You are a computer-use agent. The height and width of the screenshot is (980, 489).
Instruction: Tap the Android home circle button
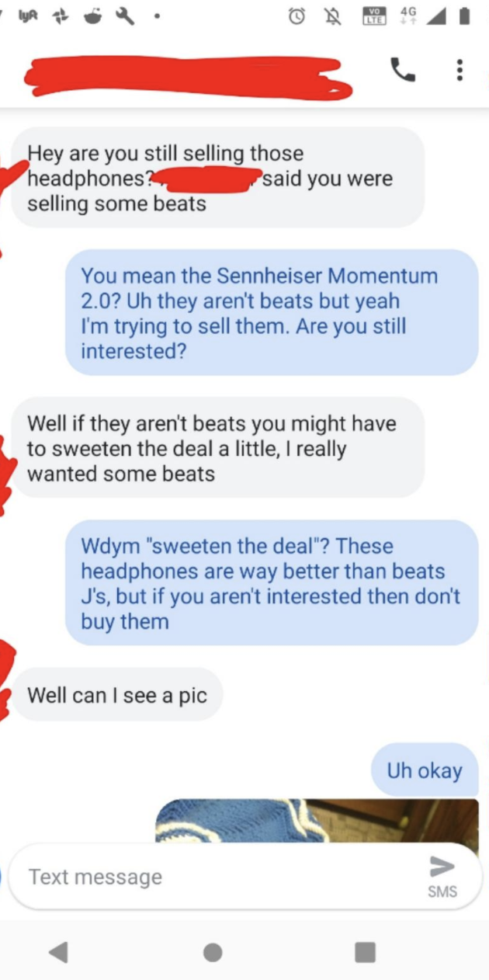213,951
